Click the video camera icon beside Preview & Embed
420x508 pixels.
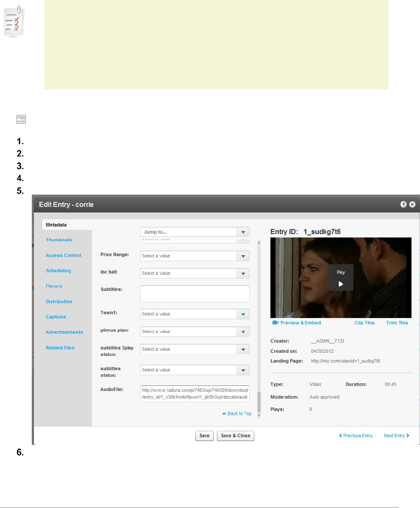coord(275,323)
